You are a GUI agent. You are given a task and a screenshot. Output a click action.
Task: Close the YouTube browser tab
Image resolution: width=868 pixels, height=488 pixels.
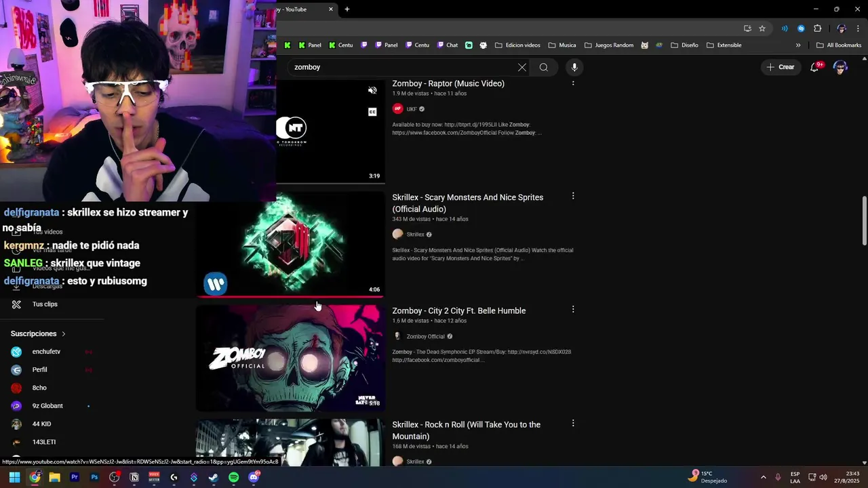(331, 9)
